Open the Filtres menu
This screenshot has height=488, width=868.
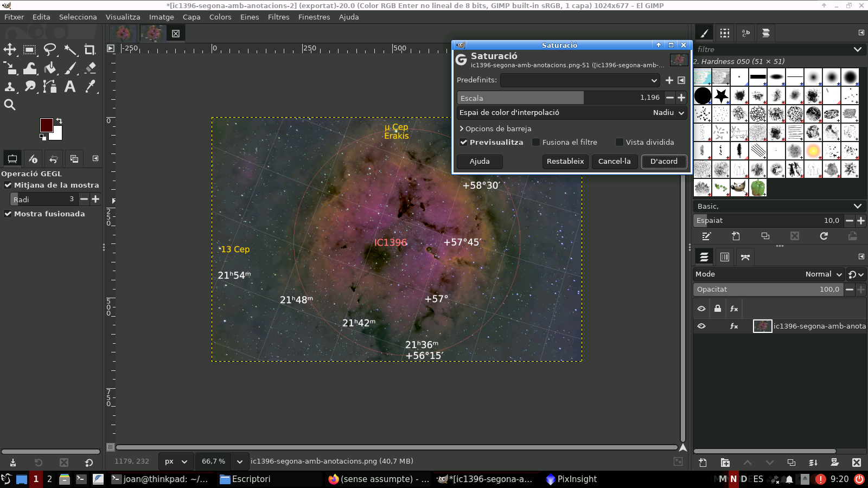(x=278, y=17)
